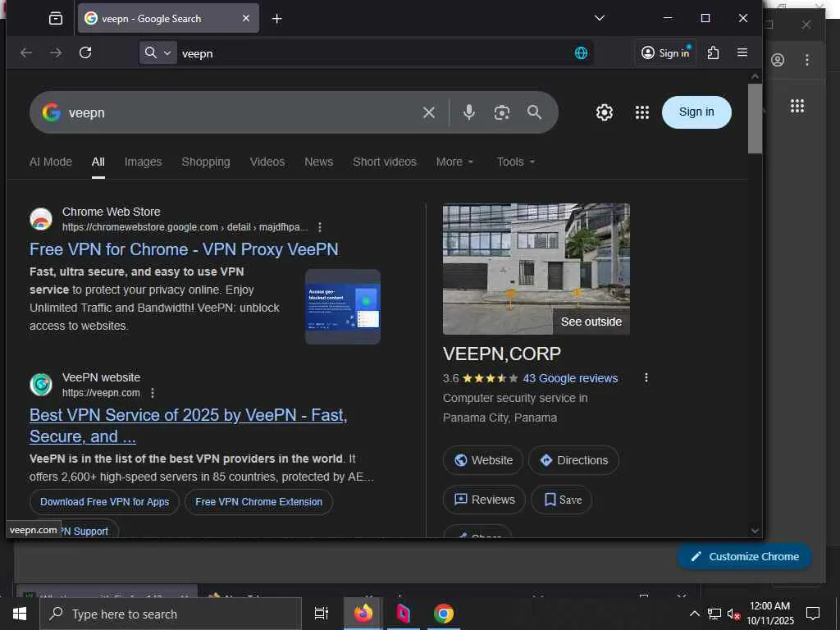
Task: Click the muted volume tray icon
Action: pyautogui.click(x=733, y=614)
